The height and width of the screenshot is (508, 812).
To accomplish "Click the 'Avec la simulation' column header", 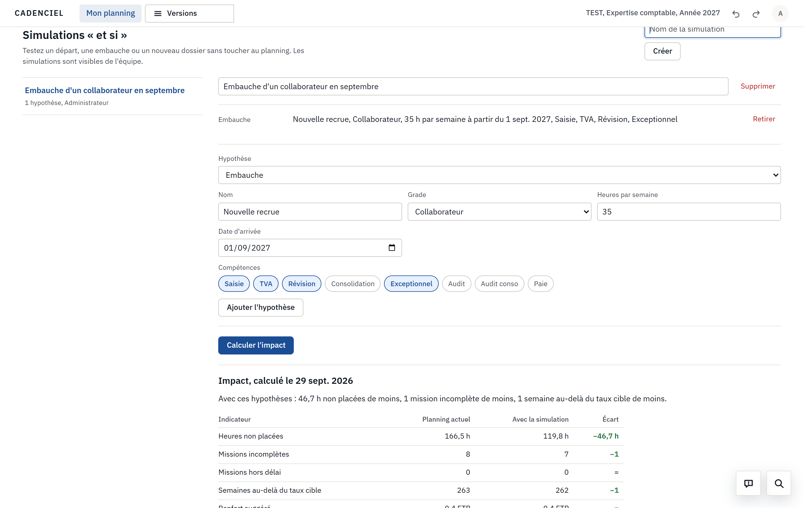I will point(540,419).
